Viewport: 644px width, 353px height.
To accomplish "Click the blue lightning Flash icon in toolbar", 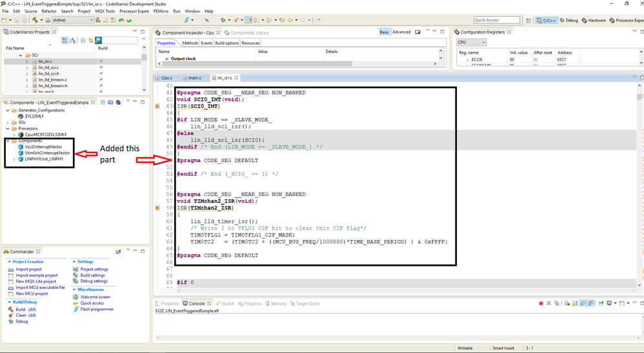I will pyautogui.click(x=187, y=20).
